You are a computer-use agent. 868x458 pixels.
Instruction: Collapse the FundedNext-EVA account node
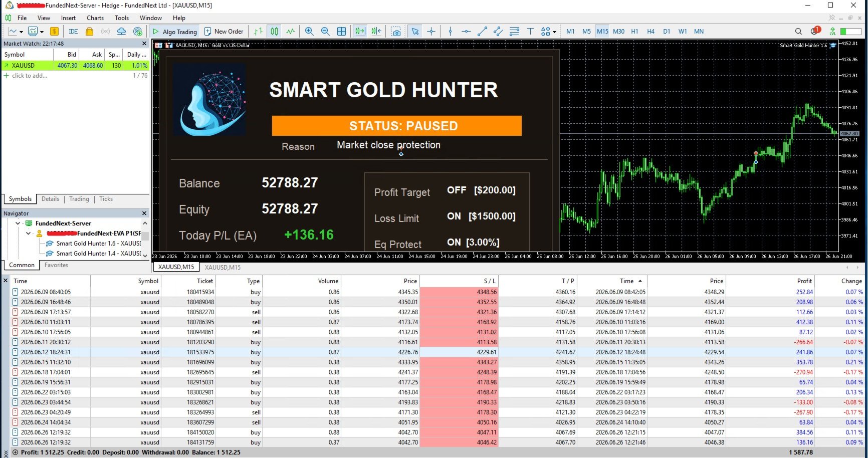(x=28, y=234)
